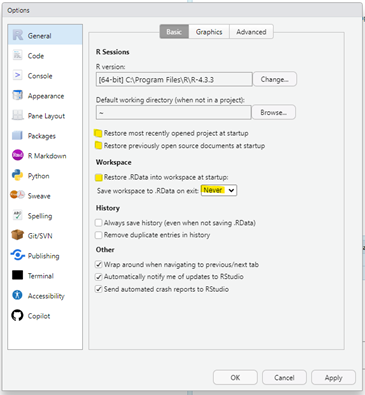Enable restore previously open source documents
The height and width of the screenshot is (395, 365).
point(98,146)
